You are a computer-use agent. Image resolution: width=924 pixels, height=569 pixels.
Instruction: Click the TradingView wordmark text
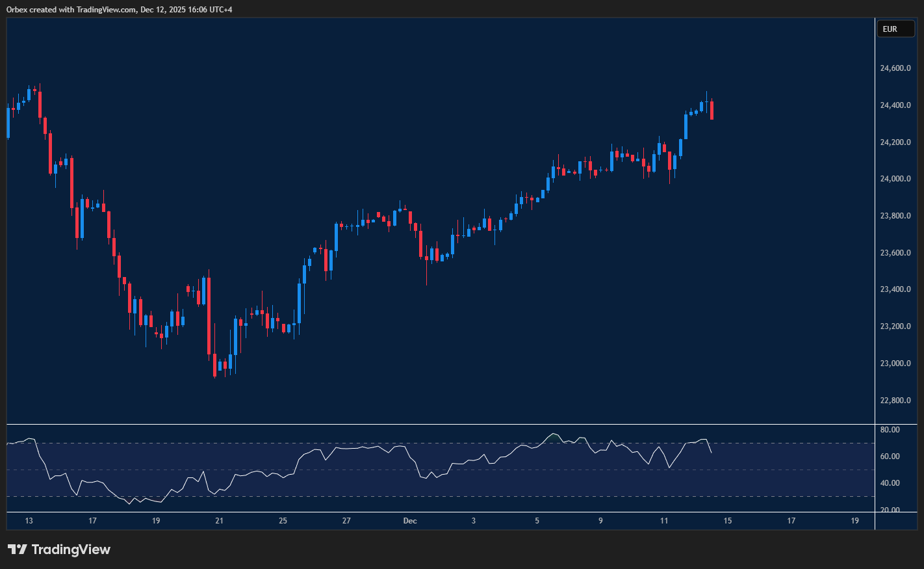pyautogui.click(x=71, y=549)
